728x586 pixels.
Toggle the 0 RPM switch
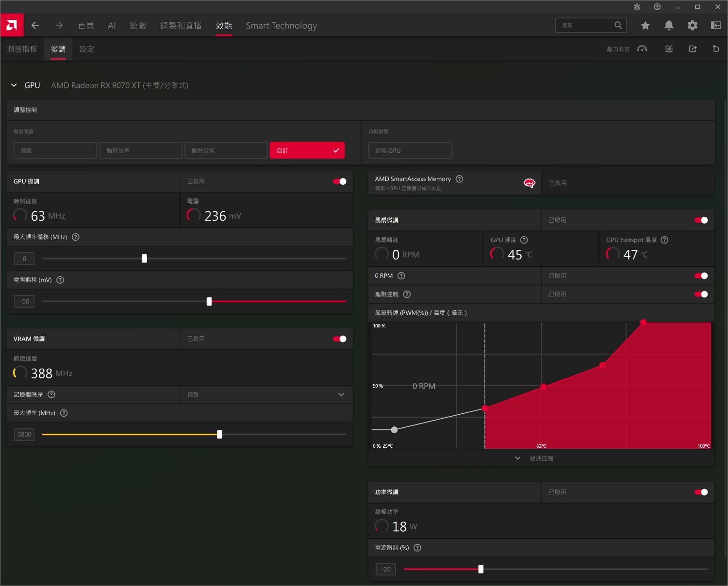pos(701,276)
